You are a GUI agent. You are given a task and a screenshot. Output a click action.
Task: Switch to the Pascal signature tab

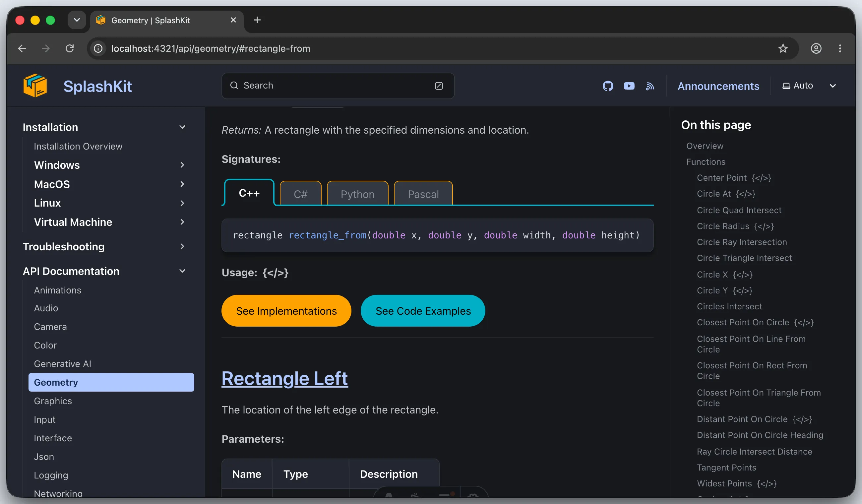pyautogui.click(x=423, y=194)
